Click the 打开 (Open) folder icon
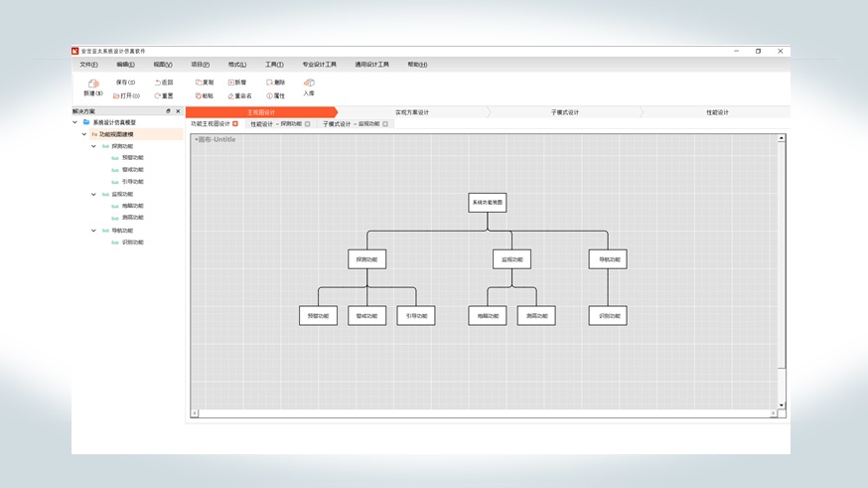Image resolution: width=868 pixels, height=488 pixels. tap(116, 96)
